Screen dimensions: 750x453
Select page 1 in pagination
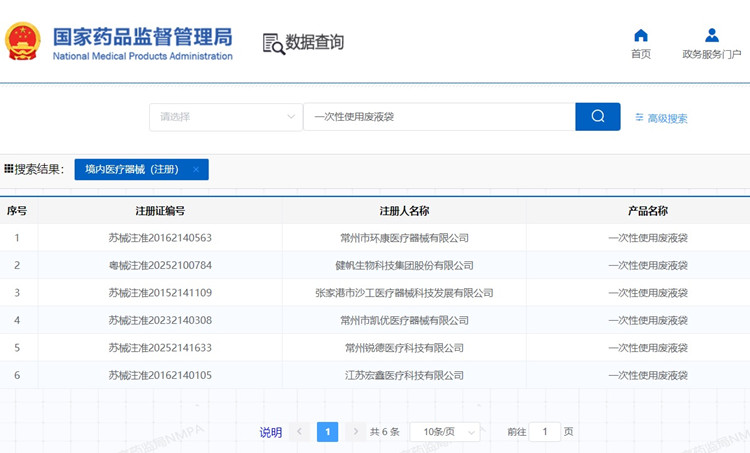click(327, 432)
